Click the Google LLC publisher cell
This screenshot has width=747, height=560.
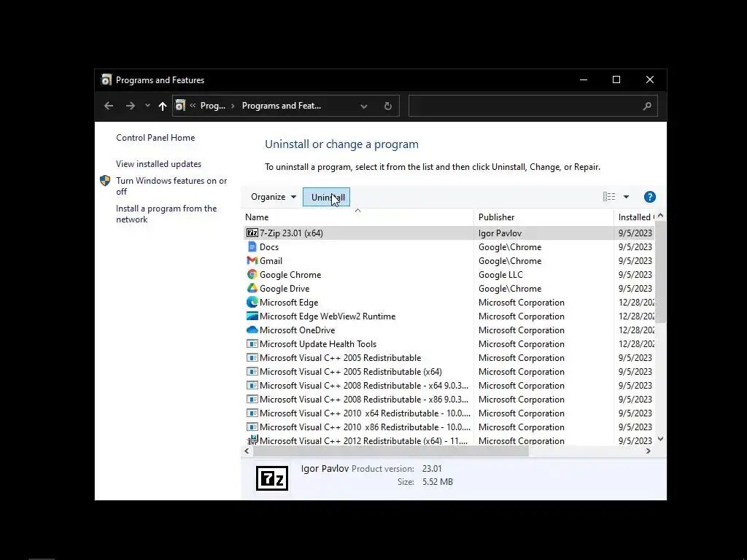[x=500, y=275]
